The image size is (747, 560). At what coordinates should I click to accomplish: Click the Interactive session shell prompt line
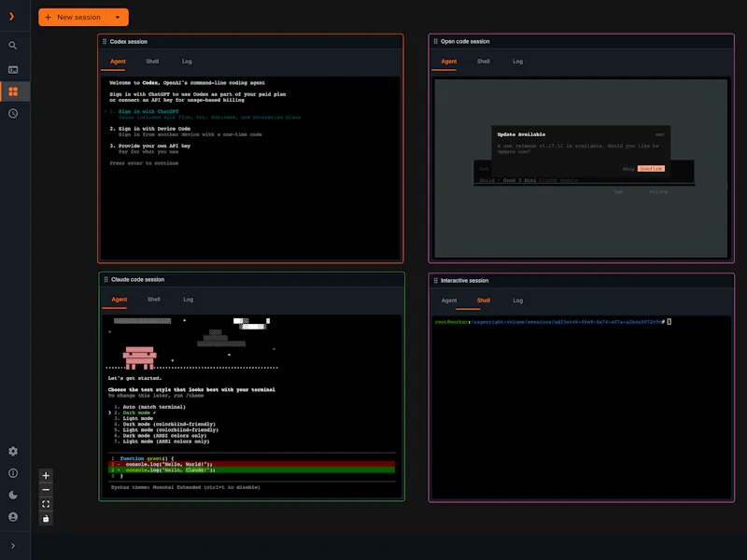point(553,322)
